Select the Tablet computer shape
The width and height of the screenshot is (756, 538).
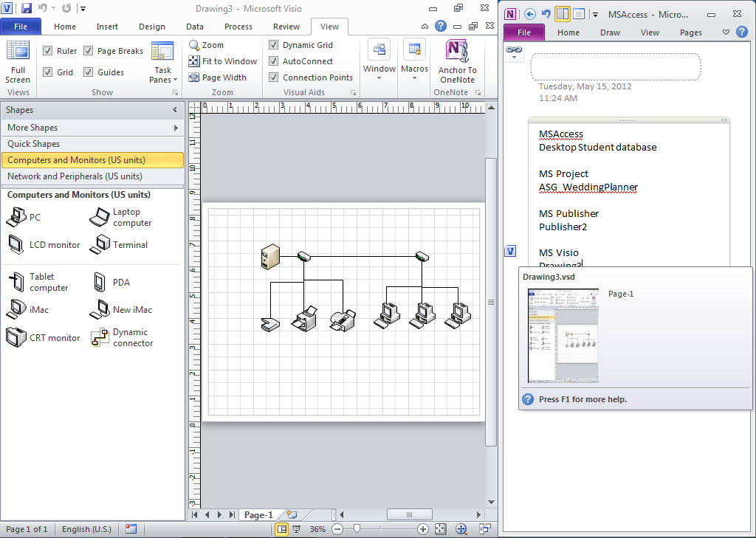pyautogui.click(x=38, y=282)
